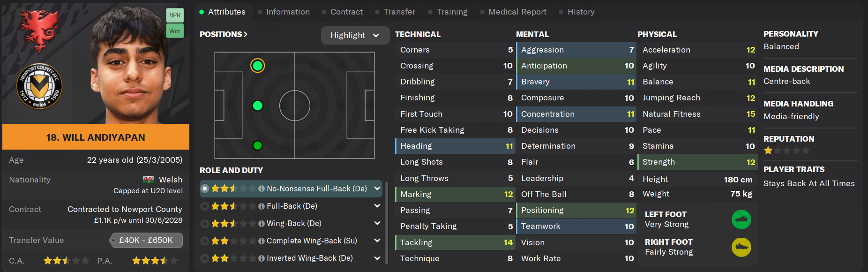Click the Wnt status badge
Screen dimensions: 868x272
click(175, 31)
